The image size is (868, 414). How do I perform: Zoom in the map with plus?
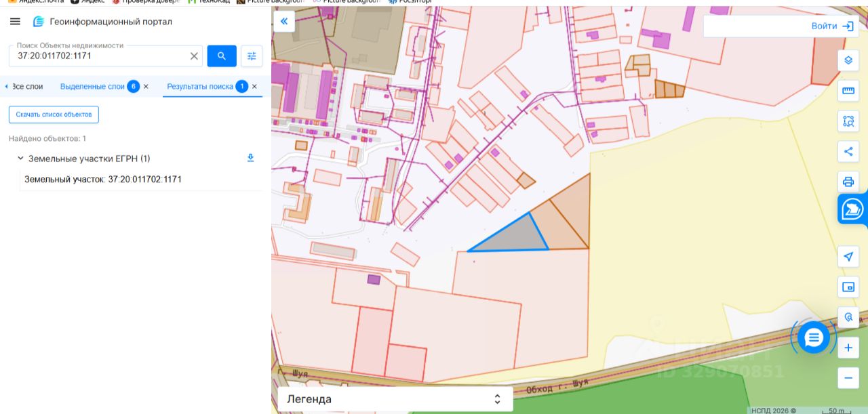pos(848,348)
